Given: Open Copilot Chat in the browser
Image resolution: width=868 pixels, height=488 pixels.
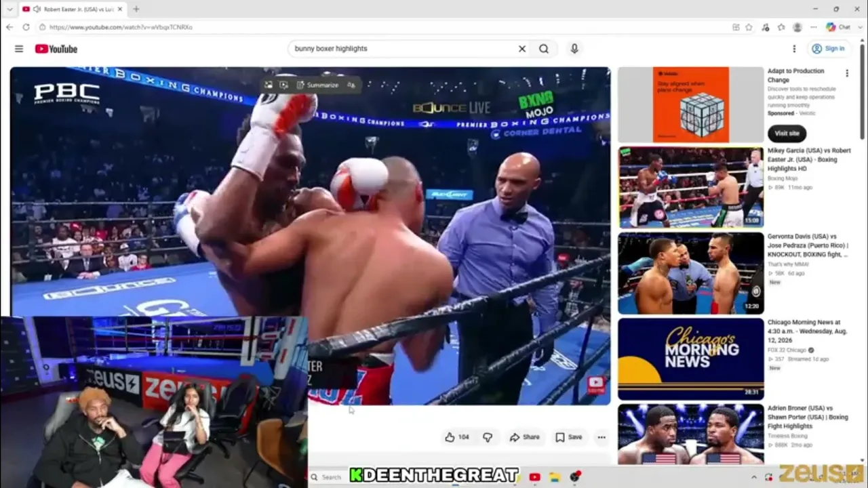Looking at the screenshot, I should click(x=838, y=27).
